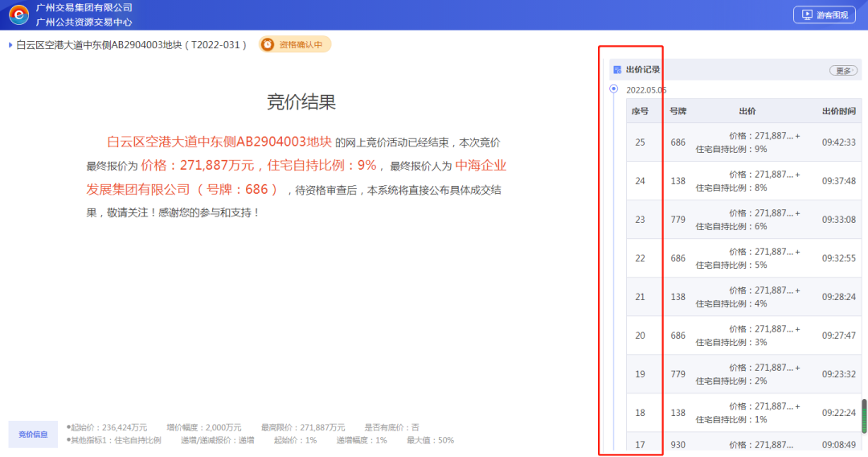868x457 pixels.
Task: Click the 出价 column header
Action: pos(747,111)
